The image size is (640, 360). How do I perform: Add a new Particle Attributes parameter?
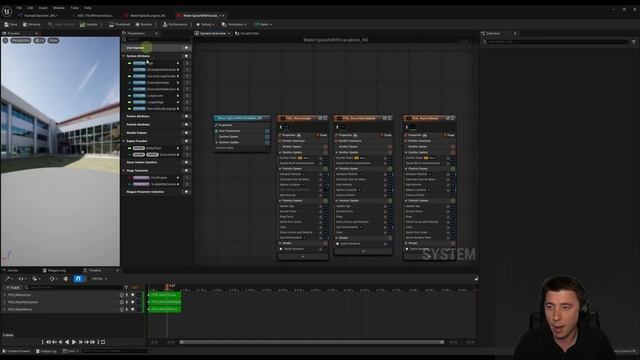tap(187, 124)
